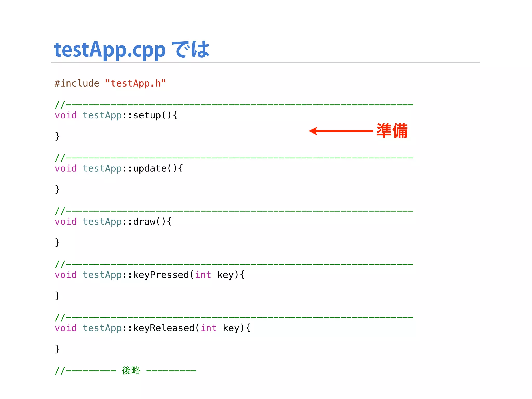Click the green comment text 後略
532x399 pixels.
131,370
